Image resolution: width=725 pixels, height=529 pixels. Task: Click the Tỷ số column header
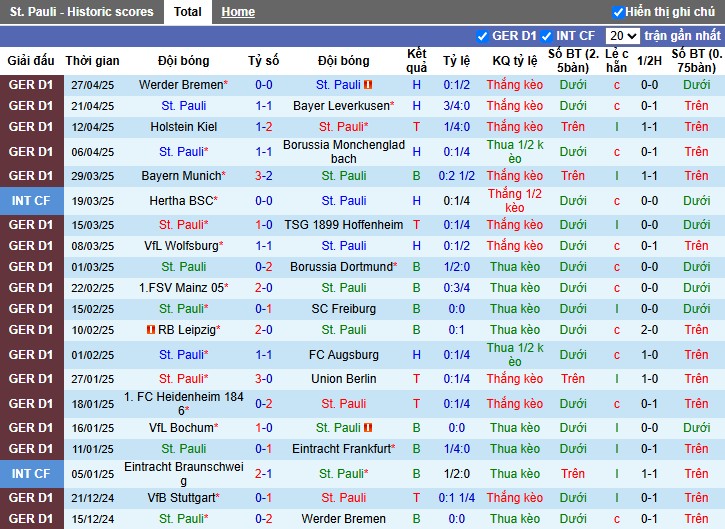264,61
